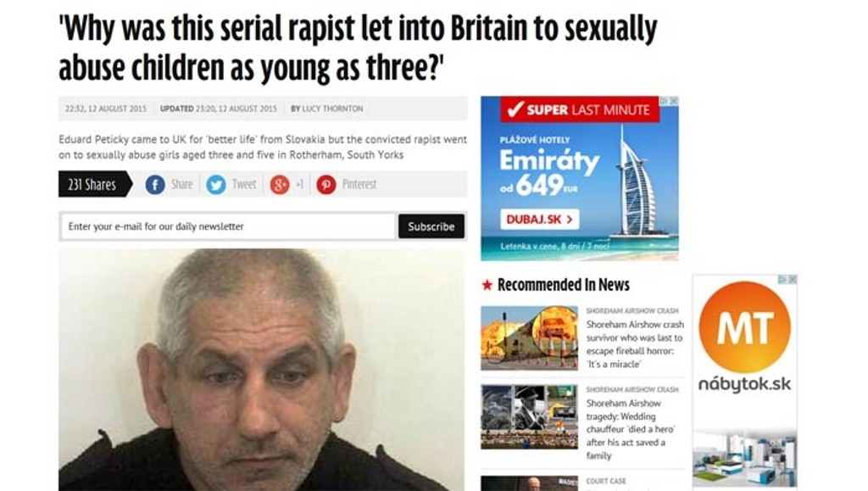Click the airshow fireball thumbnail

pyautogui.click(x=529, y=338)
